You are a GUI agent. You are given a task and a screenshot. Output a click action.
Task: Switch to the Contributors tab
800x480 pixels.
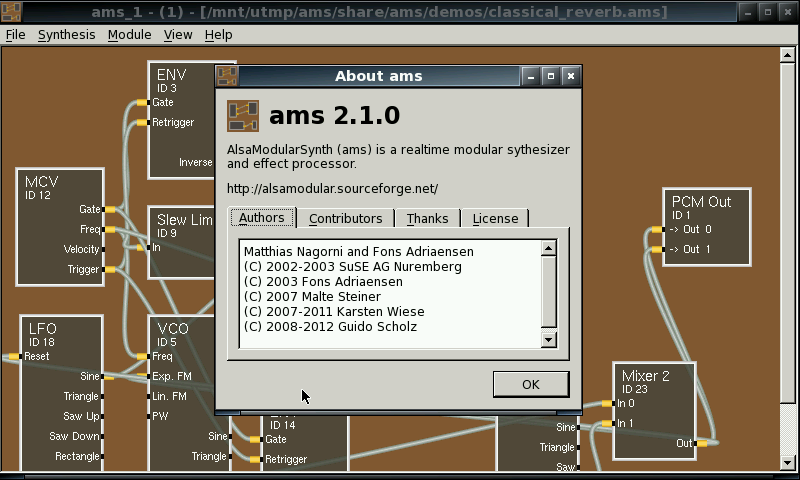point(345,218)
